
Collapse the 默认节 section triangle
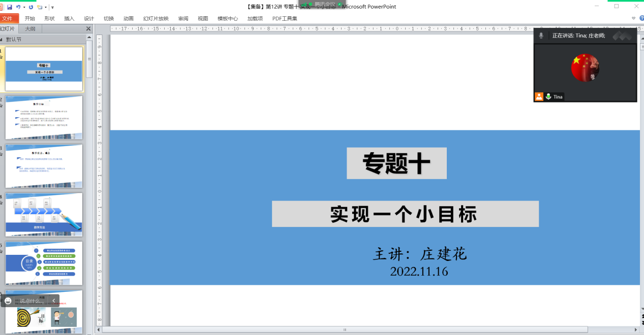2,40
